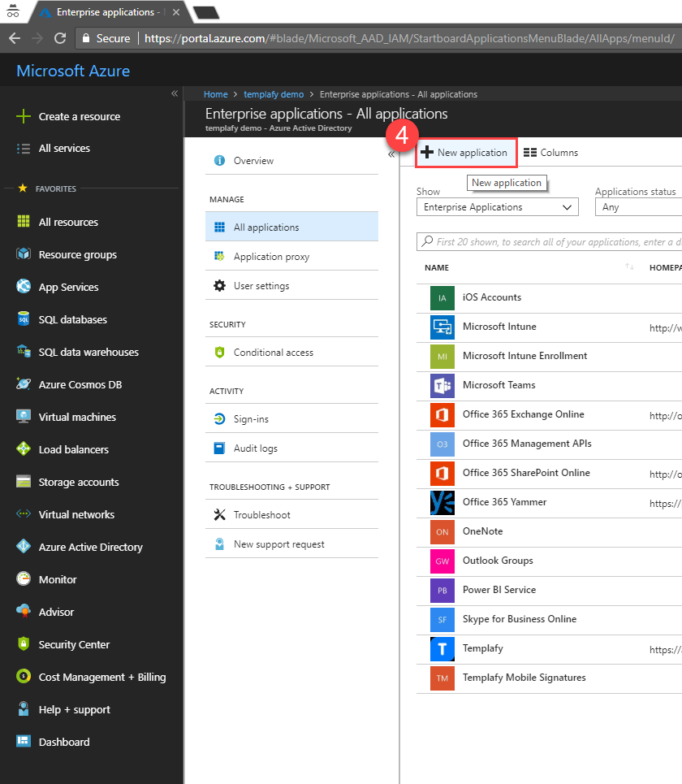
Task: Click the Sign-ins arrow icon
Action: (219, 418)
